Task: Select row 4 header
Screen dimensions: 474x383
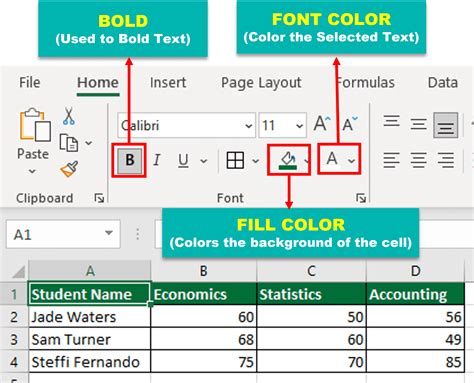Action: pos(14,362)
